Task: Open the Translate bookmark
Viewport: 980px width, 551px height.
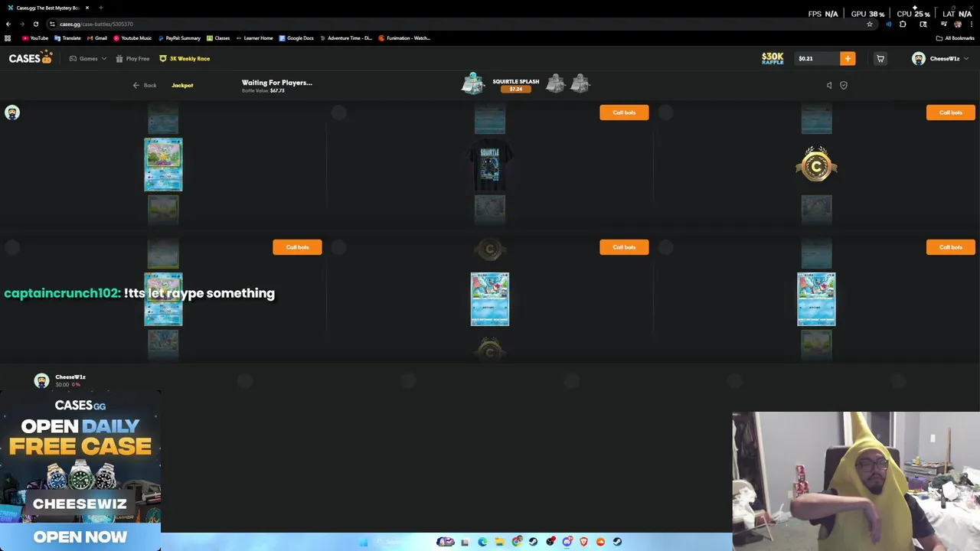Action: 67,38
